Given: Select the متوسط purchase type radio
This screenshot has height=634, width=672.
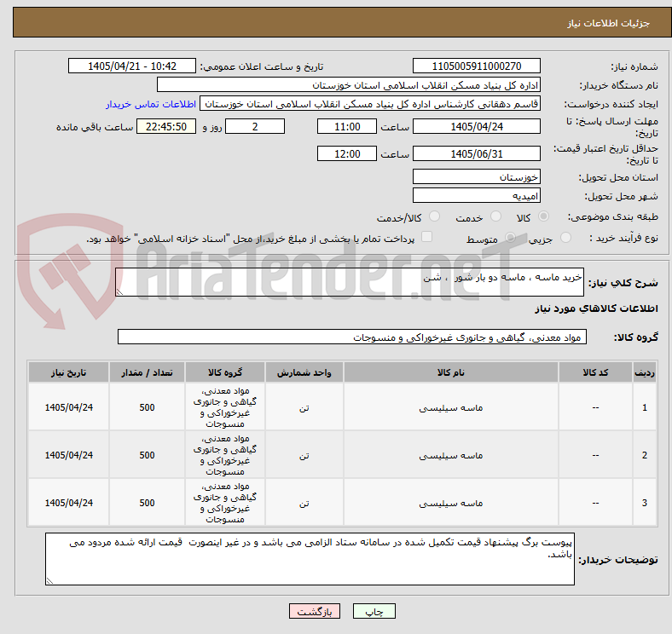Looking at the screenshot, I should (x=510, y=237).
